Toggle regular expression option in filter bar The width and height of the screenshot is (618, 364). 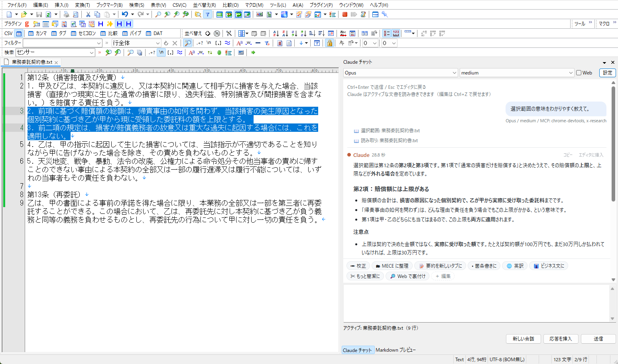[x=199, y=43]
